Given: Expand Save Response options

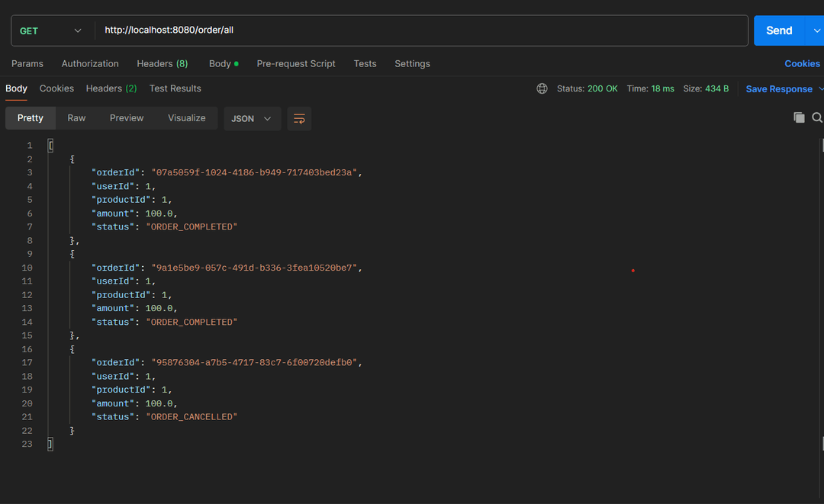Looking at the screenshot, I should click(821, 89).
